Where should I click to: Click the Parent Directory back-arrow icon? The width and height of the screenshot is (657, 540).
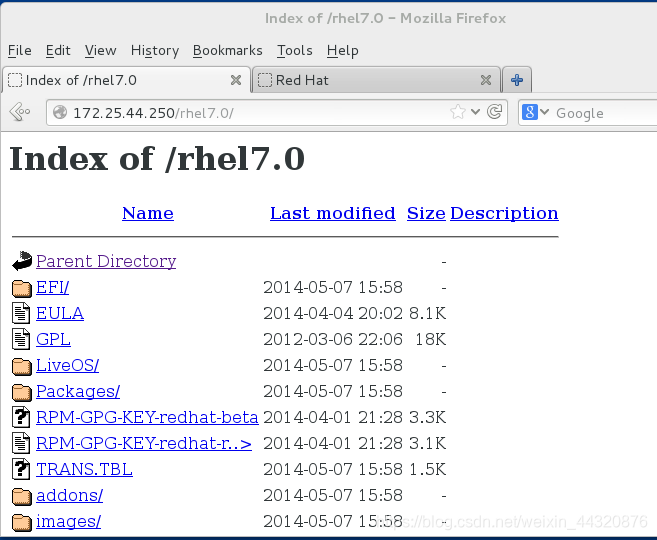22,261
